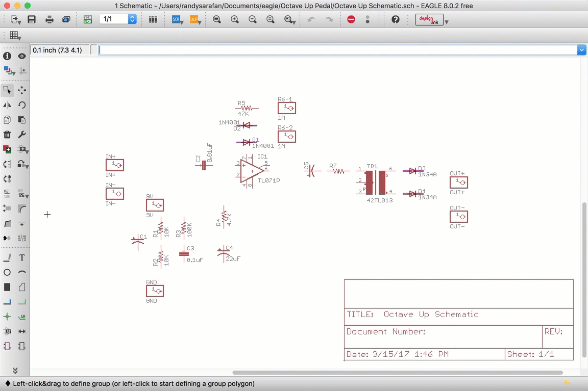Viewport: 588px width, 391px height.
Task: Open the Layer settings colored squares icon
Action: [8, 71]
